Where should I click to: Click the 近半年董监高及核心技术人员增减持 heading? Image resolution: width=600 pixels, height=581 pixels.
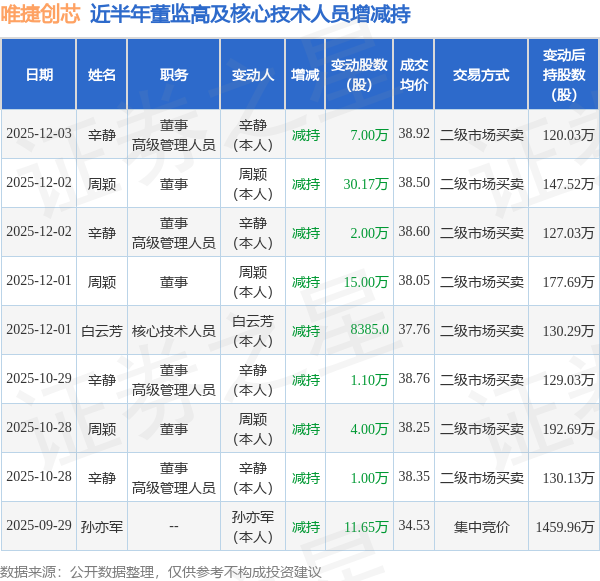[250, 15]
